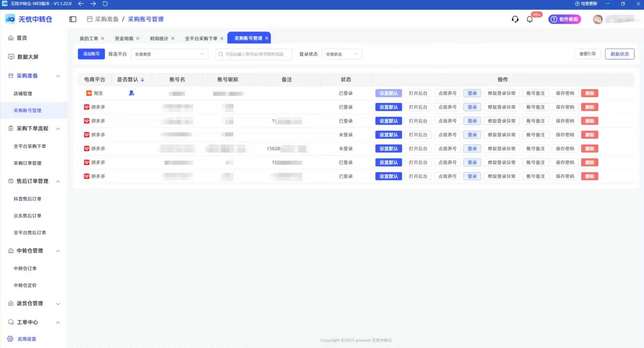Open 应用设置 gear icon at sidebar bottom
644x348 pixels.
coord(10,339)
